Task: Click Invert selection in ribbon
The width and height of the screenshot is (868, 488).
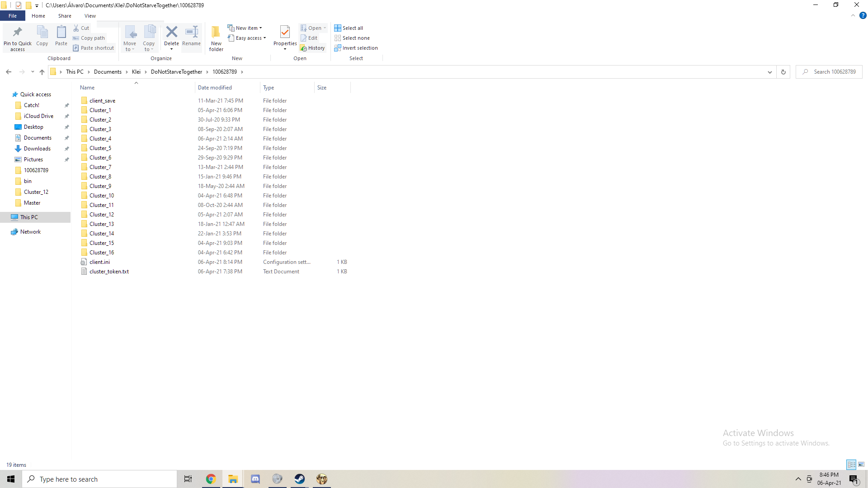Action: [356, 48]
